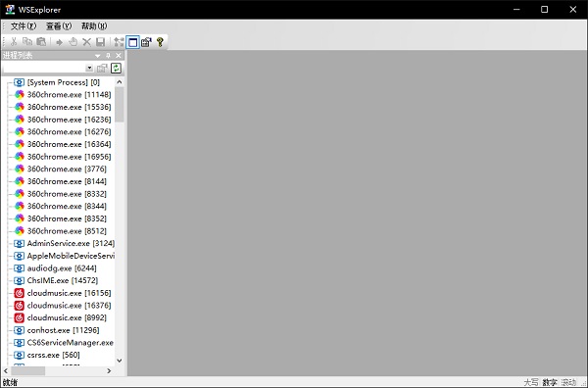Click the green refresh process list icon
This screenshot has width=588, height=388.
pyautogui.click(x=117, y=69)
